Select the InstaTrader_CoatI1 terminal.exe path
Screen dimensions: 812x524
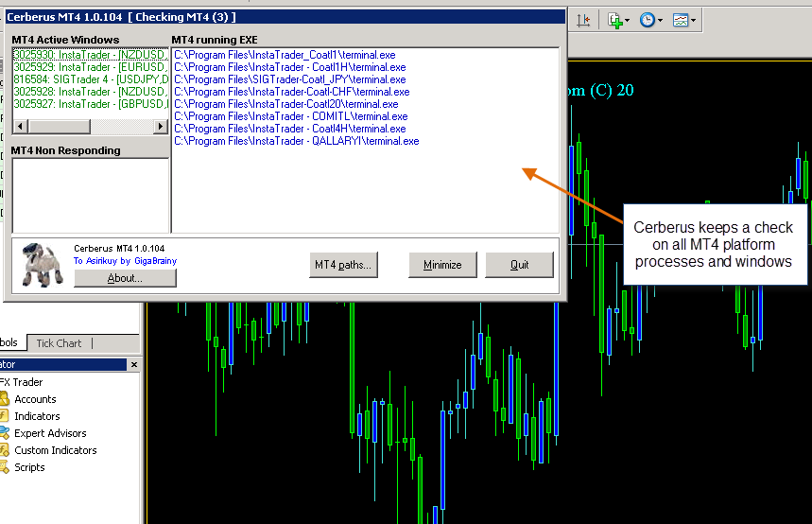point(285,55)
